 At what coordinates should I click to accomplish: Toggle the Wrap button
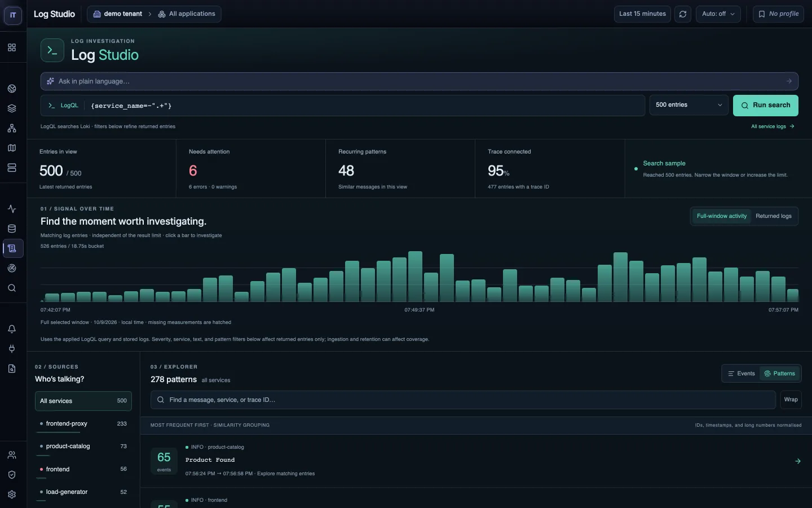point(791,400)
